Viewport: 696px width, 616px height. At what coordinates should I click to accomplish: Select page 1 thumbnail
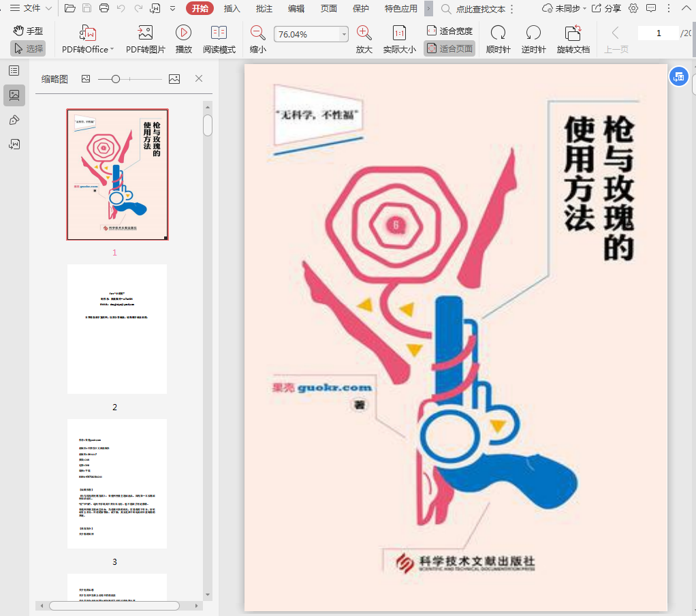click(x=117, y=174)
